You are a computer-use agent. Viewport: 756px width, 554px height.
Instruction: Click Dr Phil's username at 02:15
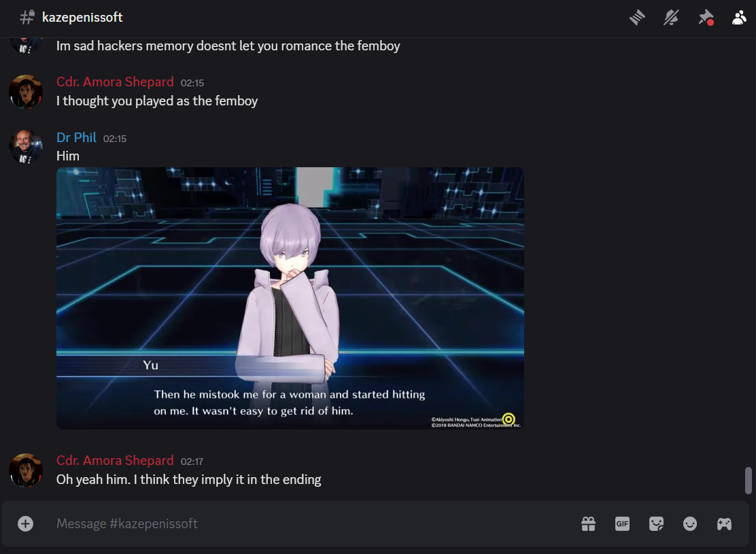(76, 137)
